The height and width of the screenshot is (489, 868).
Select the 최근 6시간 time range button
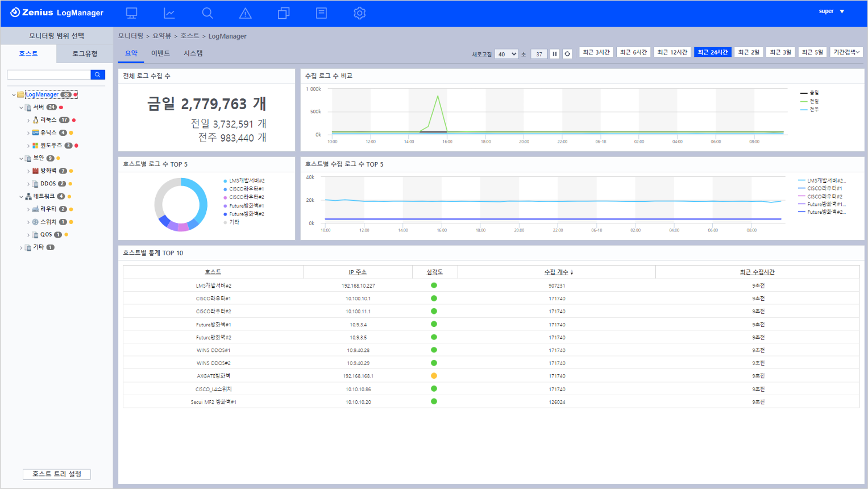click(x=633, y=52)
